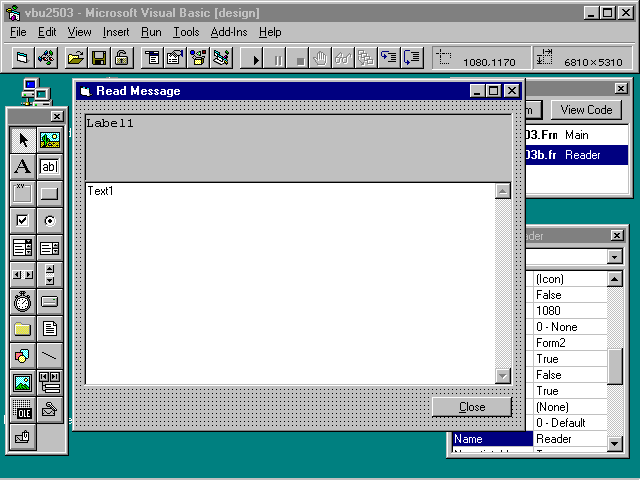
Task: Click the Open Project folder icon
Action: (x=76, y=58)
